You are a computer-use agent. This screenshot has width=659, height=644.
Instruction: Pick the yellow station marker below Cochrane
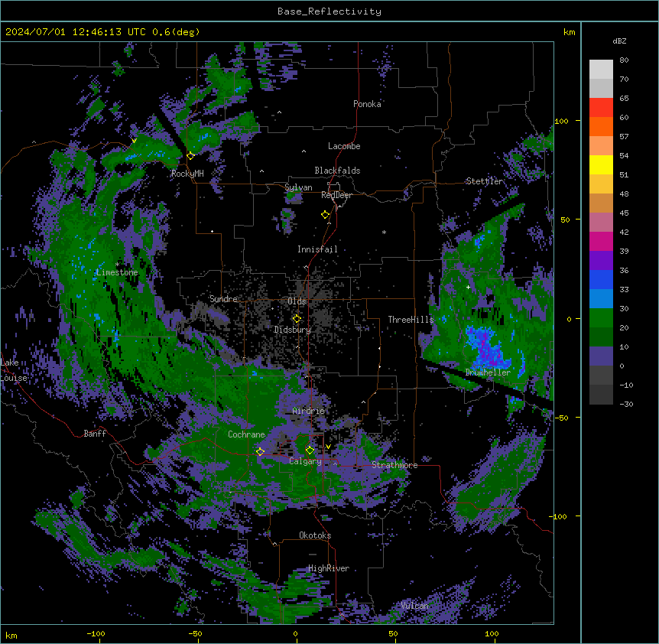click(x=260, y=451)
